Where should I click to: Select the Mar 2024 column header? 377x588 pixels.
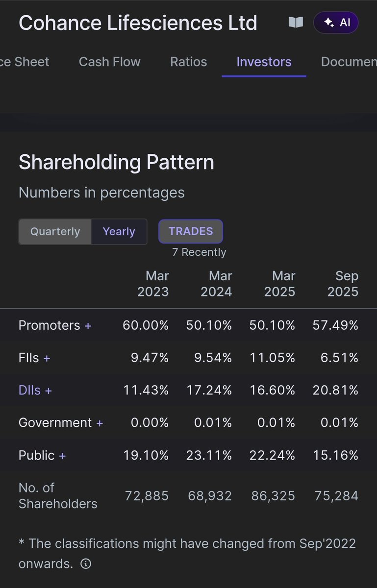(216, 284)
